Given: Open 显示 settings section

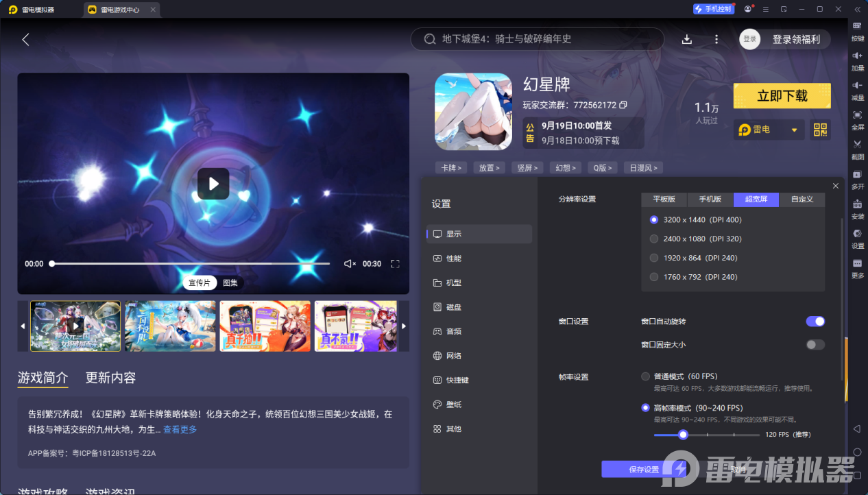Looking at the screenshot, I should 479,234.
